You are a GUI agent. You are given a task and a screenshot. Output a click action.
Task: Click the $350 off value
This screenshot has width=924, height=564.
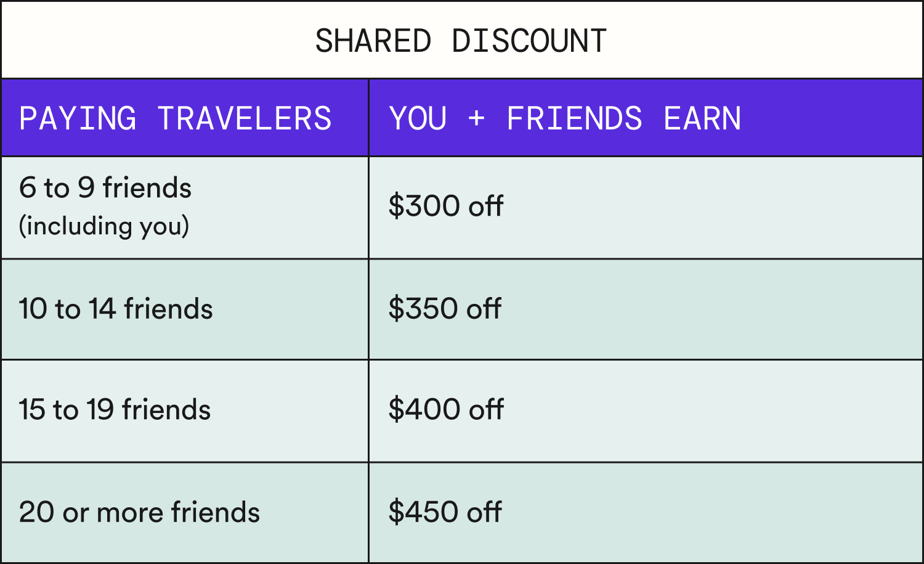(x=445, y=309)
